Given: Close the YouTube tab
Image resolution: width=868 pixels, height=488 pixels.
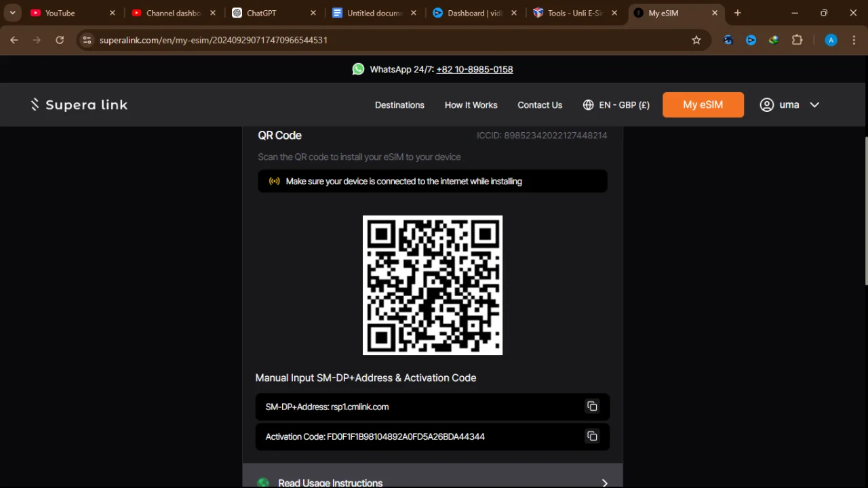Looking at the screenshot, I should point(113,13).
